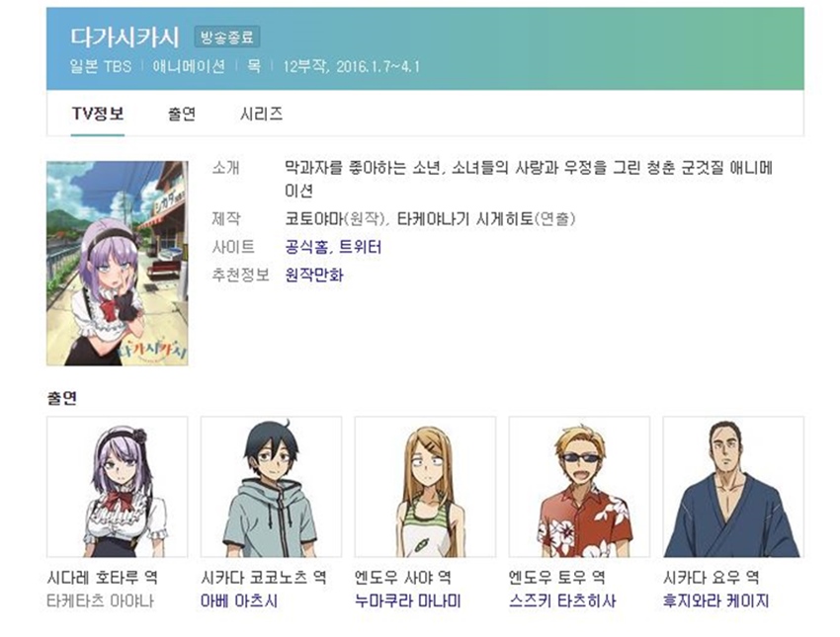Click the 타케타츠 아야나 name text

[100, 600]
